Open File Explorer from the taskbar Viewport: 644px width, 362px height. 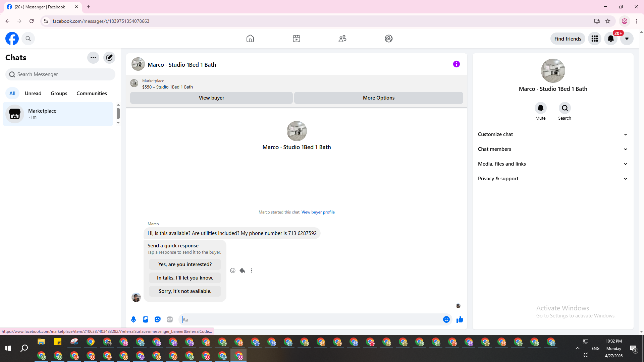41,342
